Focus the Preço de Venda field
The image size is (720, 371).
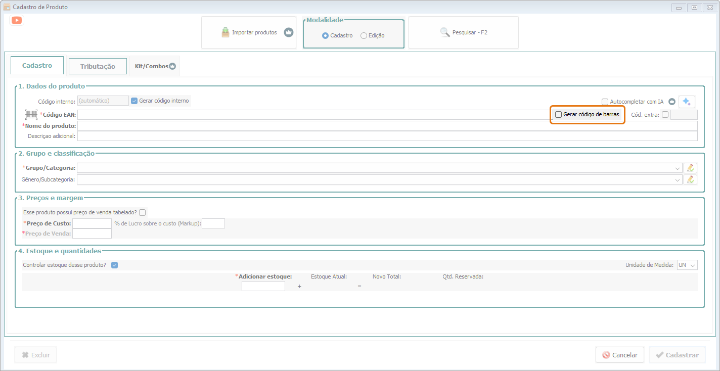[x=92, y=234]
